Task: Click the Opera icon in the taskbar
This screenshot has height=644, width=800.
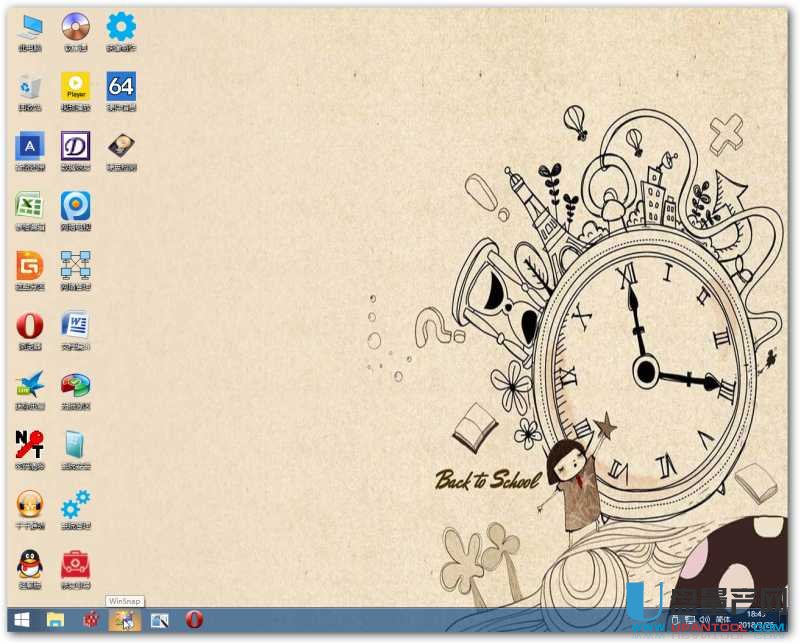Action: coord(194,621)
